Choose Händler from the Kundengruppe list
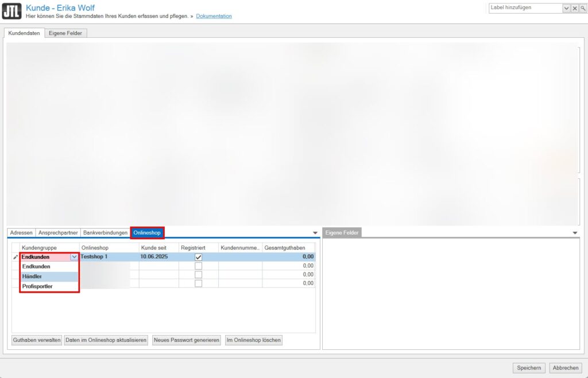 [x=32, y=276]
